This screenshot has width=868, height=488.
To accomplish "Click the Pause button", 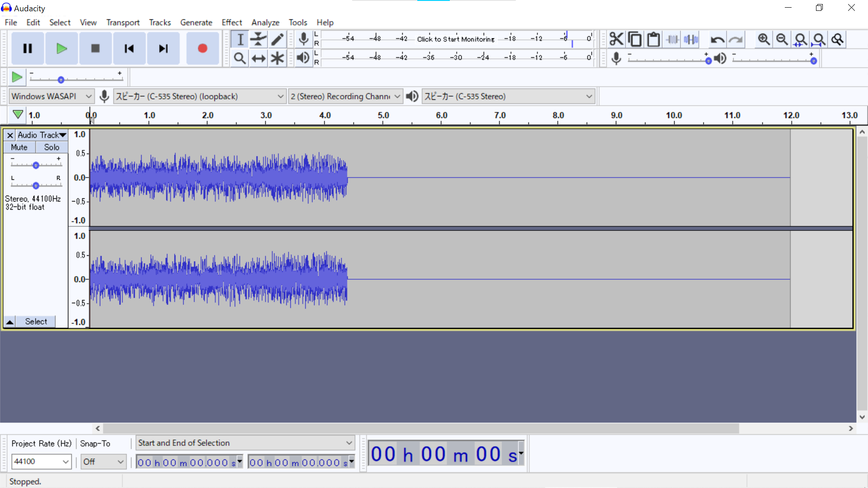I will click(28, 48).
